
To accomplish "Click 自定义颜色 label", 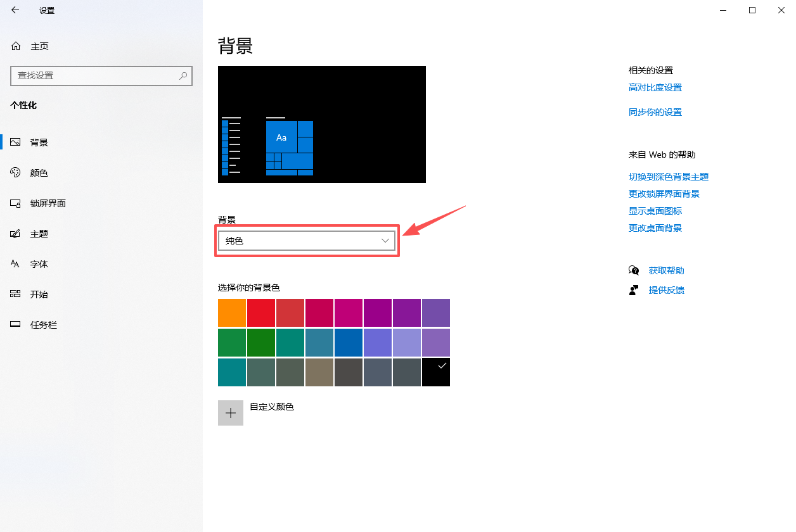I will (272, 407).
